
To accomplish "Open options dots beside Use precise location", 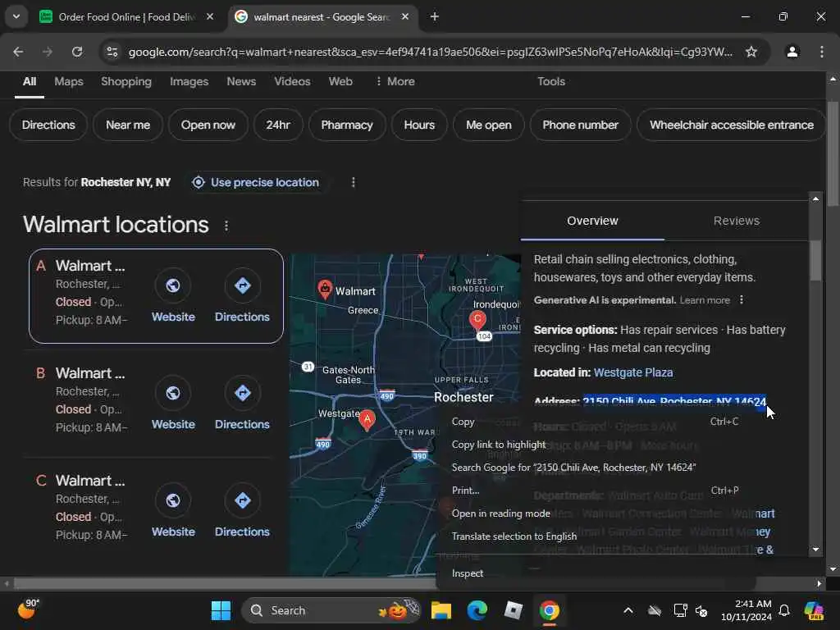I will (x=353, y=182).
